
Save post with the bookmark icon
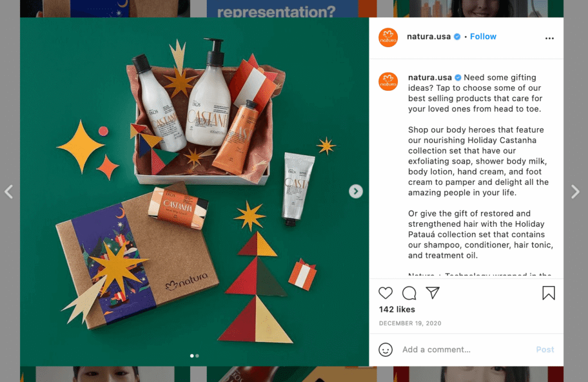(x=548, y=293)
